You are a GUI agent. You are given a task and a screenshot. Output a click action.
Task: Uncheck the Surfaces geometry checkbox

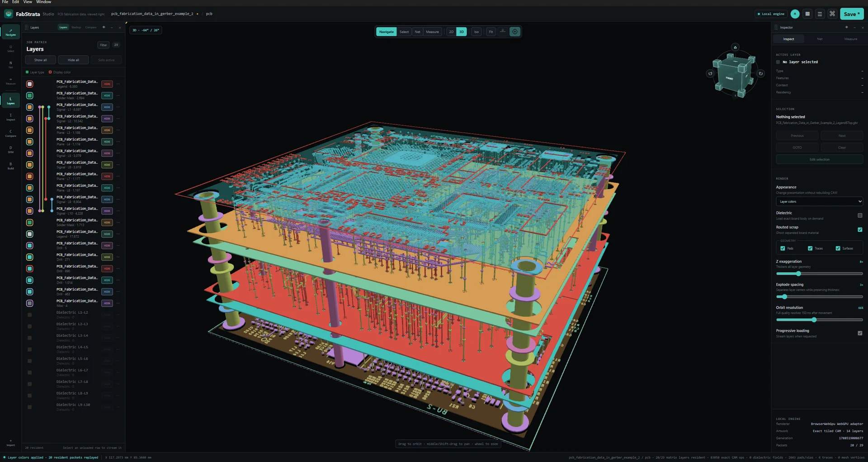838,248
